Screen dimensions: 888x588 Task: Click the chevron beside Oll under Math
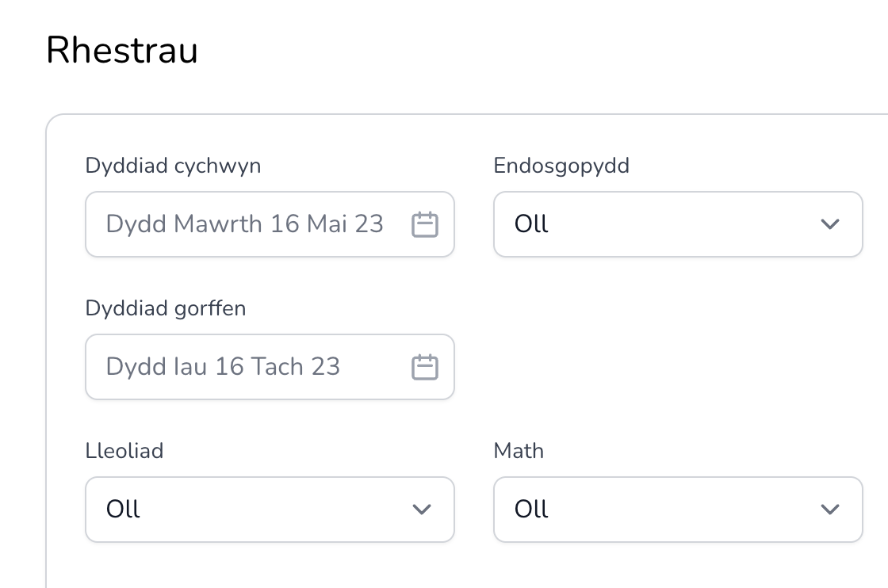(x=830, y=510)
